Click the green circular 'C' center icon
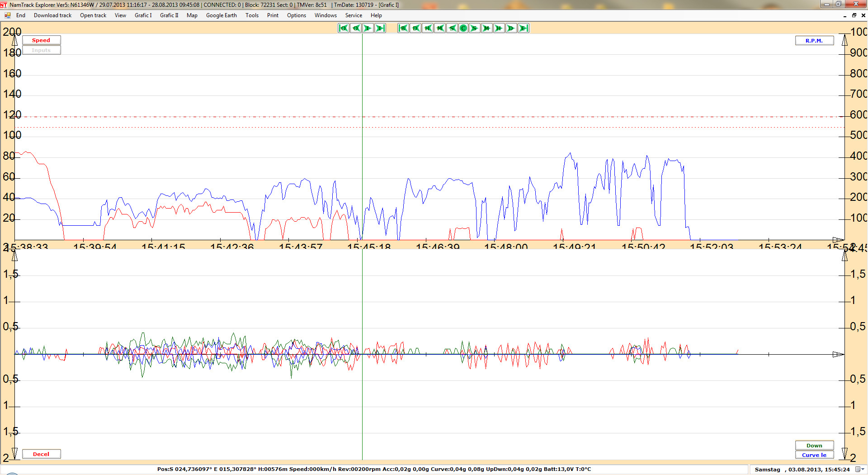Image resolution: width=868 pixels, height=475 pixels. pyautogui.click(x=463, y=28)
